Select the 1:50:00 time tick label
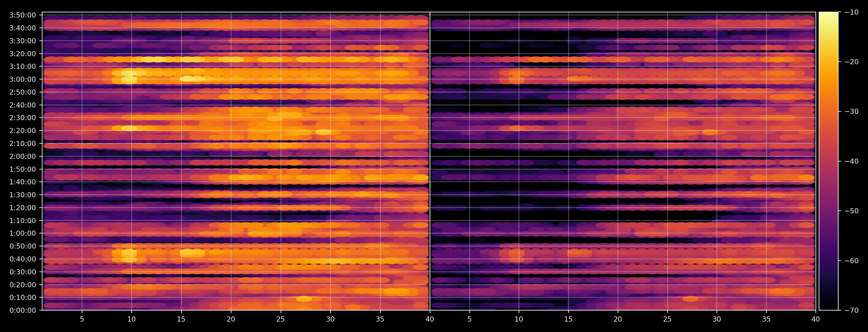Viewport: 868px width, 332px height. [23, 169]
